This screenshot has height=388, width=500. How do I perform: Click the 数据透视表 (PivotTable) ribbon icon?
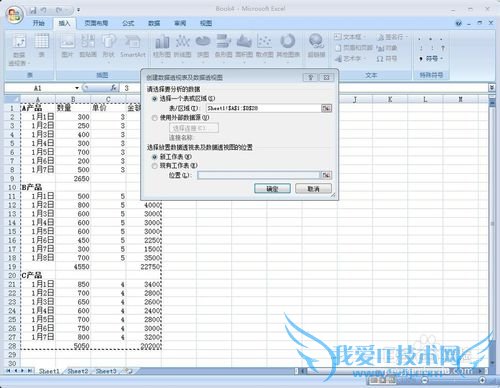[19, 49]
